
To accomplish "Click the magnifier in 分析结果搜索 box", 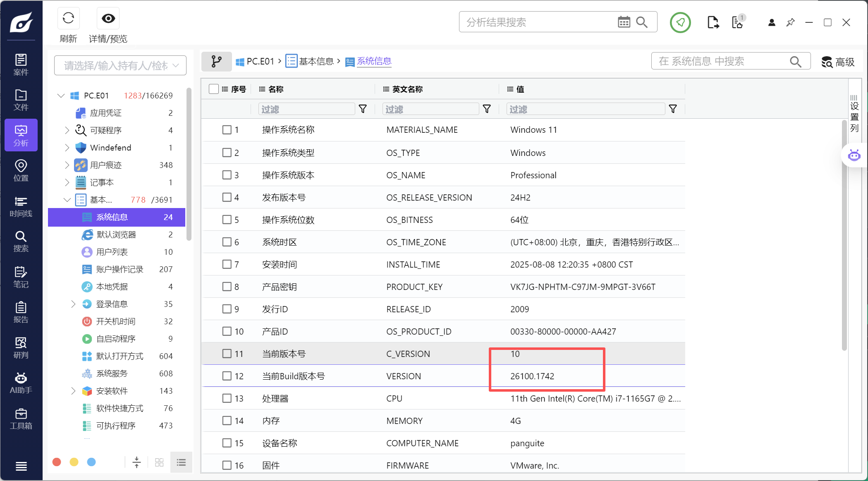I will (x=642, y=22).
